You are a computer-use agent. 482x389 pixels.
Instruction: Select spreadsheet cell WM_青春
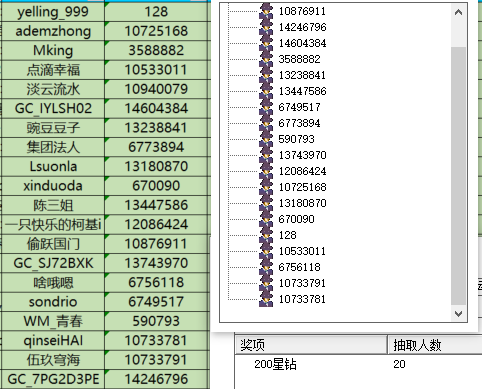pos(53,321)
